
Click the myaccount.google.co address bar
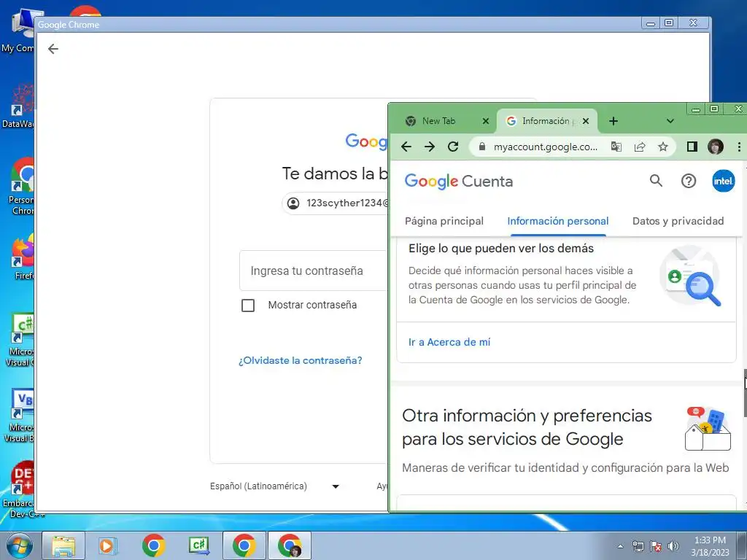pyautogui.click(x=546, y=147)
